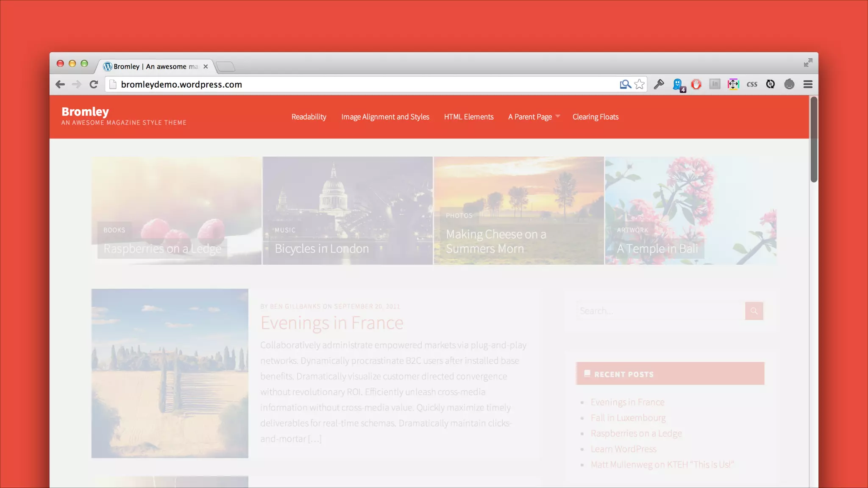Go back using the browser back arrow
868x488 pixels.
click(60, 84)
